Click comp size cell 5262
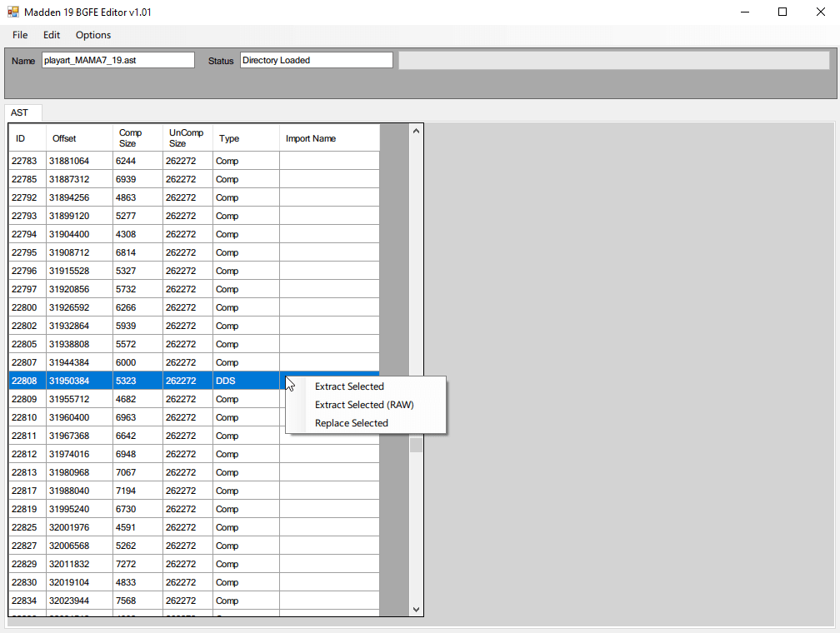This screenshot has height=633, width=840. click(x=137, y=546)
